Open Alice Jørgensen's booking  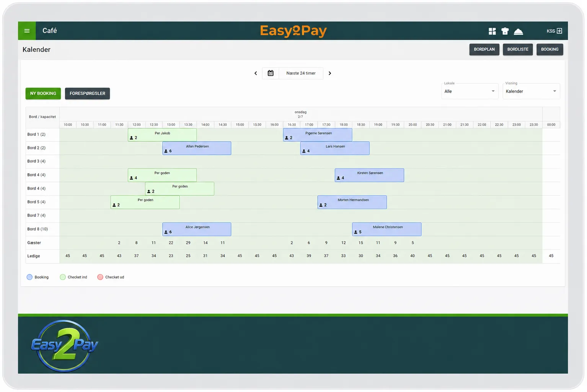pos(197,229)
